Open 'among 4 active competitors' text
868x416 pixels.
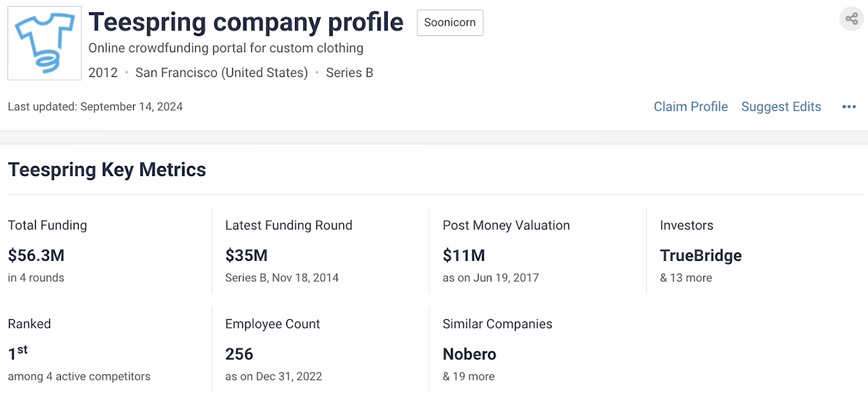[79, 377]
